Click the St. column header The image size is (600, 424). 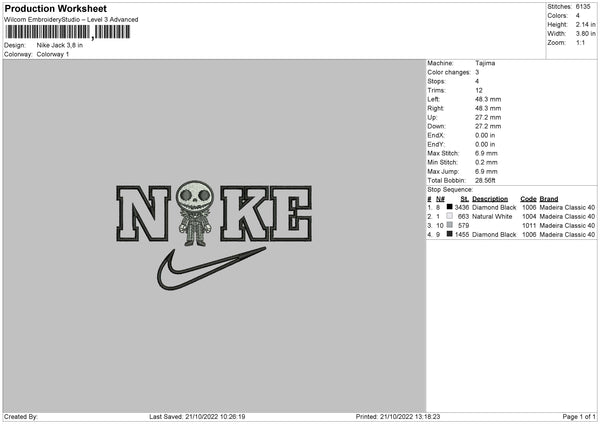point(465,199)
